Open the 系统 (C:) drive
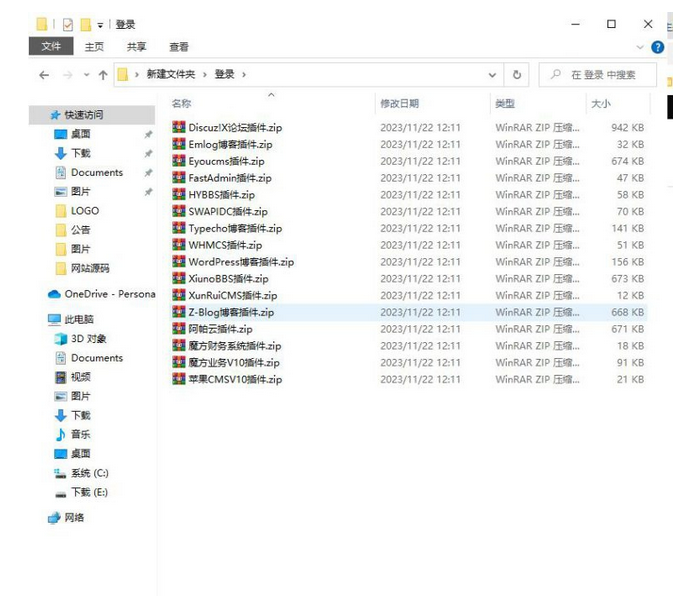694x596 pixels. [x=89, y=473]
